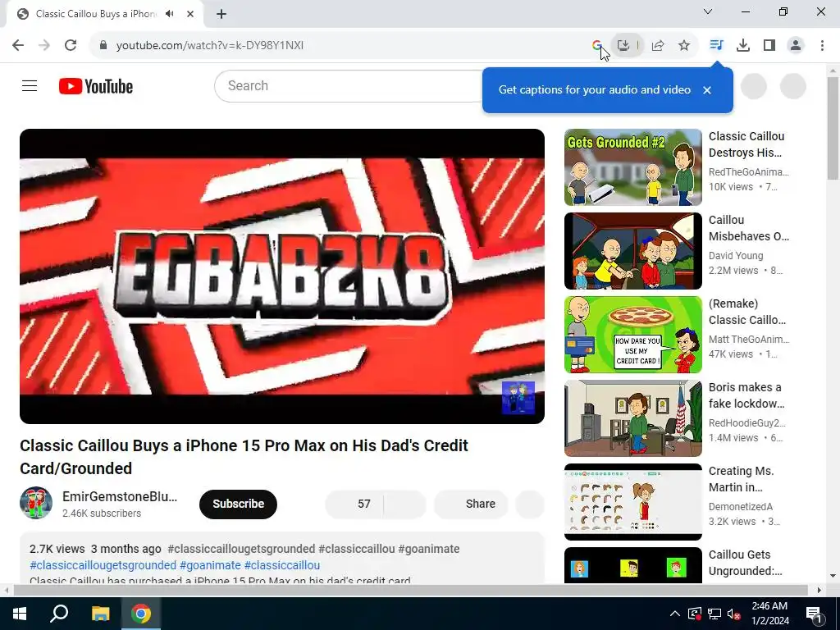Image resolution: width=840 pixels, height=630 pixels.
Task: Like the video showing 57 likes
Action: pyautogui.click(x=354, y=504)
